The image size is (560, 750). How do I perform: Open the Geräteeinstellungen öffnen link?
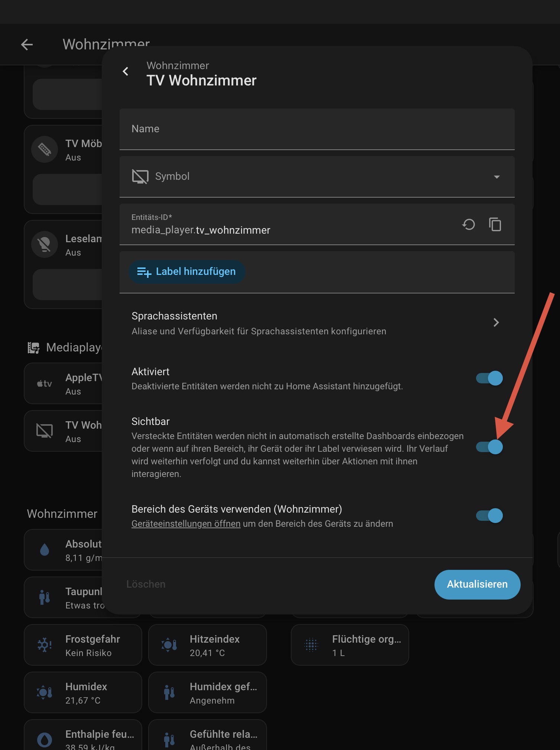point(186,524)
